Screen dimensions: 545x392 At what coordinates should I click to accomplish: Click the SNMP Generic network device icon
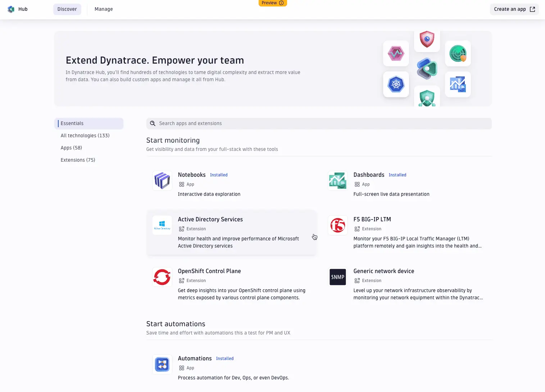(338, 277)
